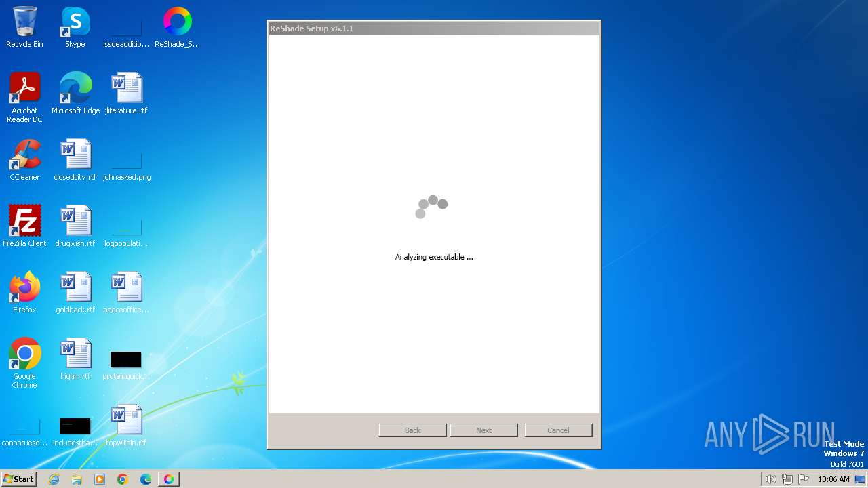
Task: Open Windows Explorer folder in taskbar
Action: tap(77, 479)
